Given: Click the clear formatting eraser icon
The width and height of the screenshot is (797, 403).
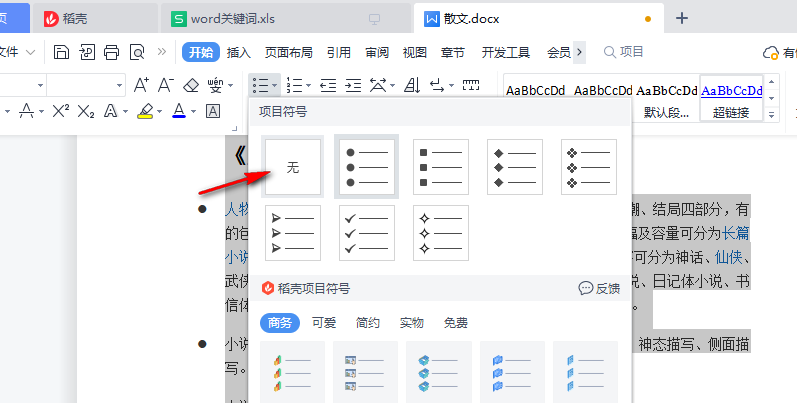Looking at the screenshot, I should click(190, 85).
